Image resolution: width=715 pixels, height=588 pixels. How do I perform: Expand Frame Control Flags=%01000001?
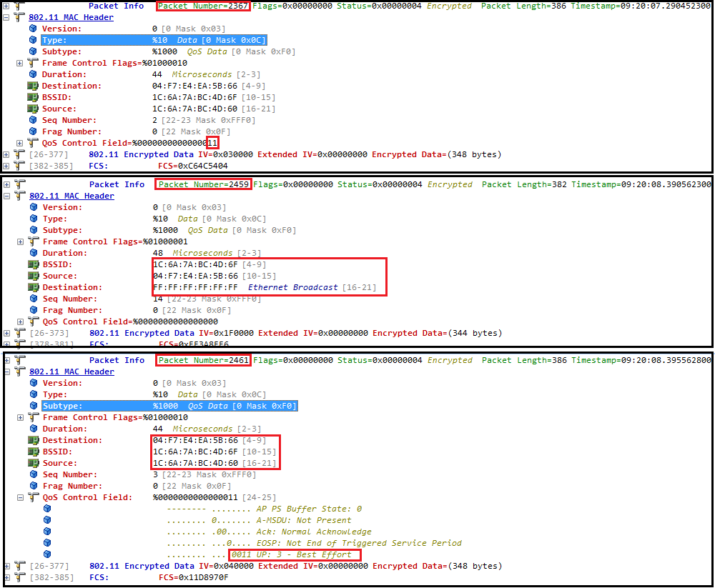point(20,241)
